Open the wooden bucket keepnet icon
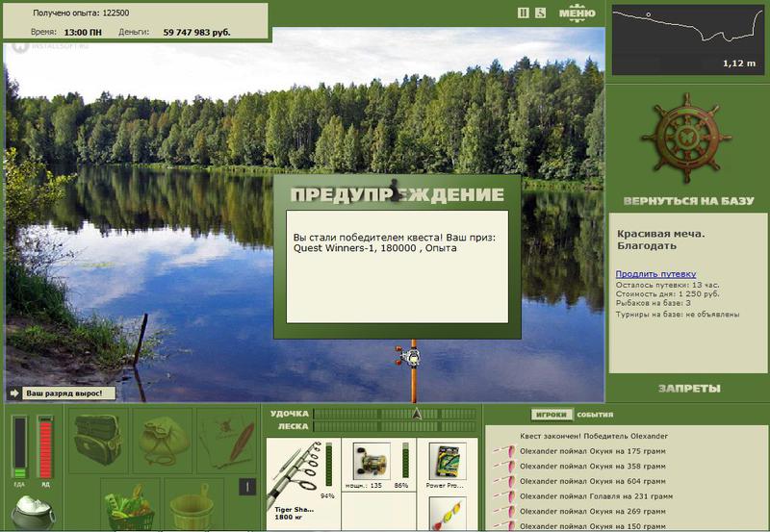 click(x=194, y=505)
